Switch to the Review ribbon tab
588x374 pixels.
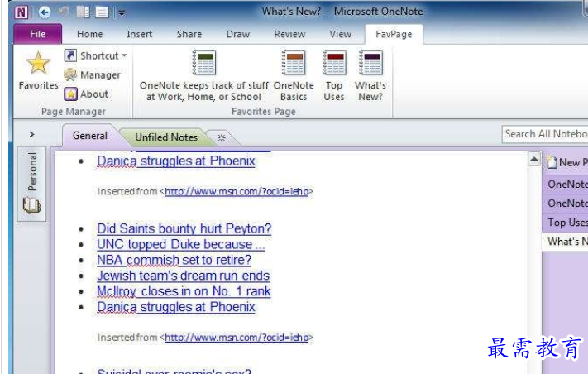click(x=289, y=34)
